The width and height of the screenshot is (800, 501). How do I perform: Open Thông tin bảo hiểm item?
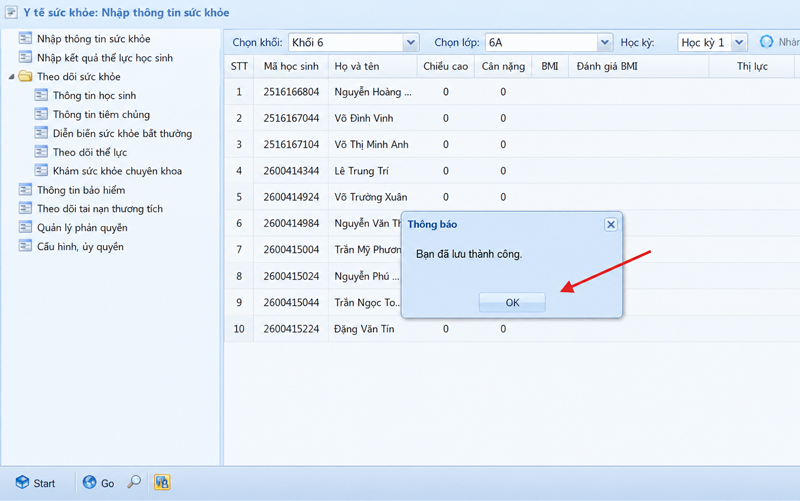click(x=81, y=190)
